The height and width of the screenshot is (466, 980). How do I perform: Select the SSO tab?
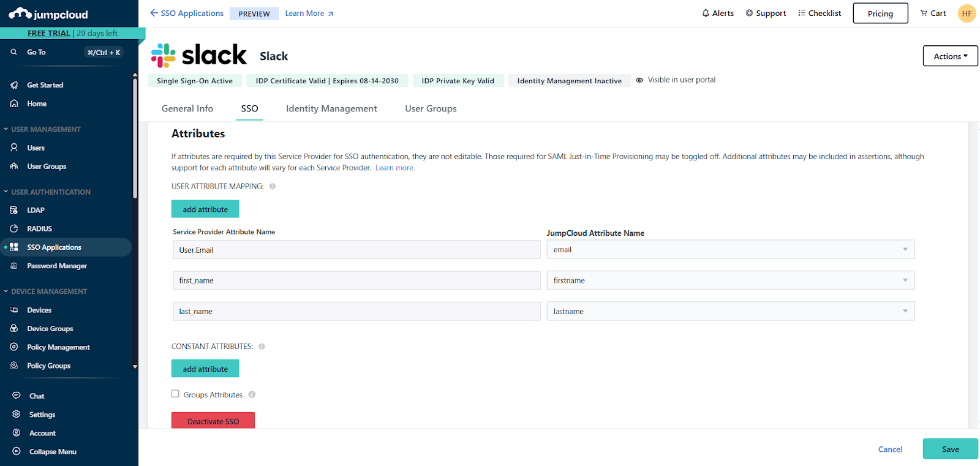249,108
